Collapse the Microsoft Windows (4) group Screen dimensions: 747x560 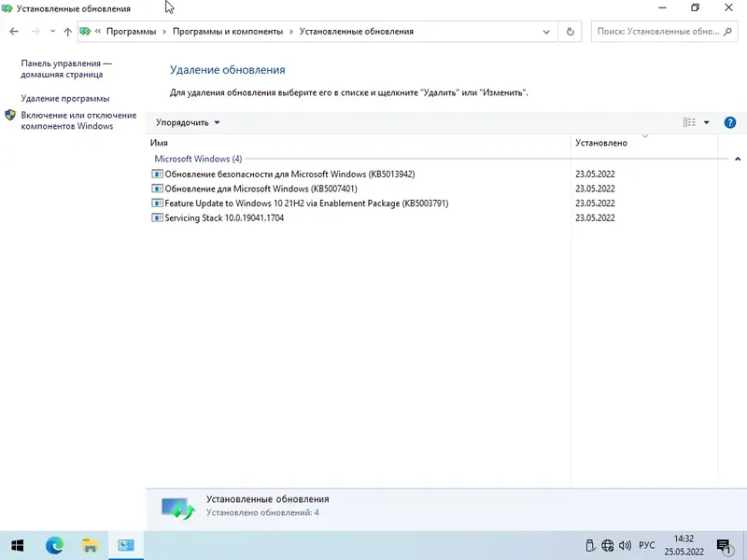tap(738, 159)
